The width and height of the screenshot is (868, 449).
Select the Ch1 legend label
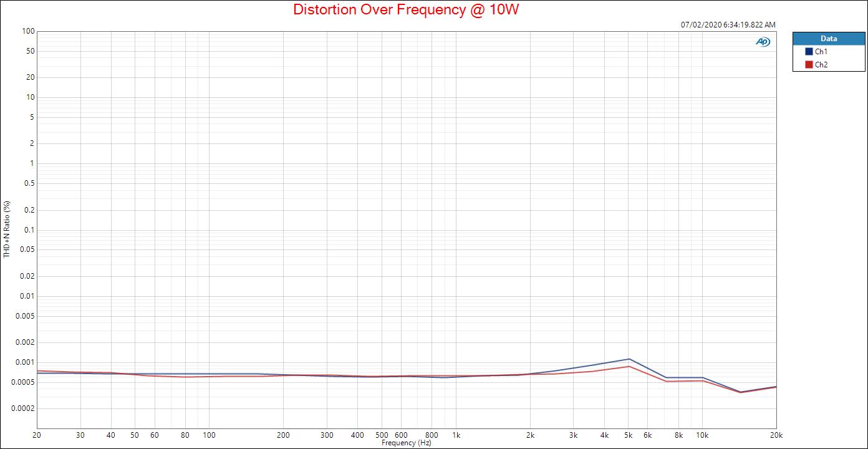[821, 52]
